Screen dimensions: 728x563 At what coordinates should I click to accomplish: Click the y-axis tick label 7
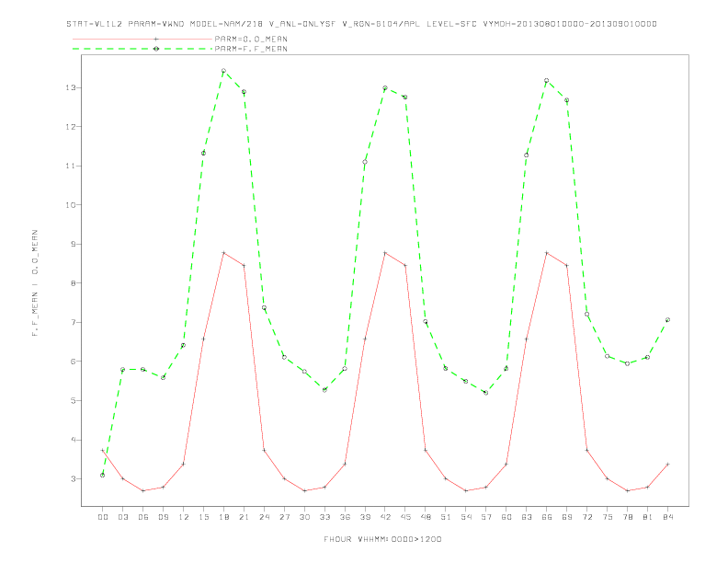[x=74, y=322]
